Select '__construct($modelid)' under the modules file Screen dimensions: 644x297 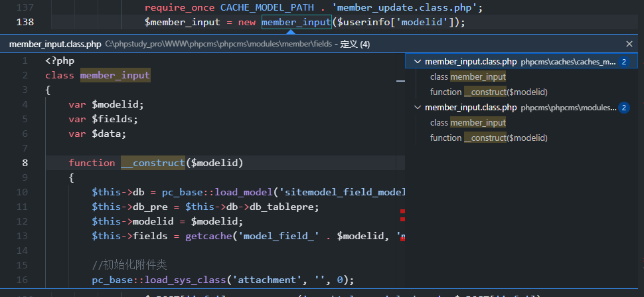tap(489, 138)
